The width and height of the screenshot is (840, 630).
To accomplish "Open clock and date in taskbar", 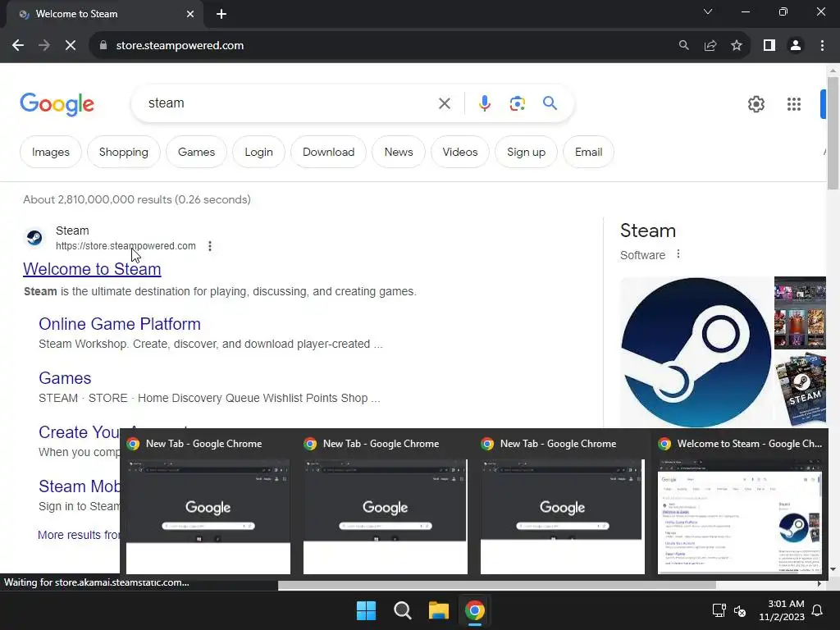I will 782,610.
